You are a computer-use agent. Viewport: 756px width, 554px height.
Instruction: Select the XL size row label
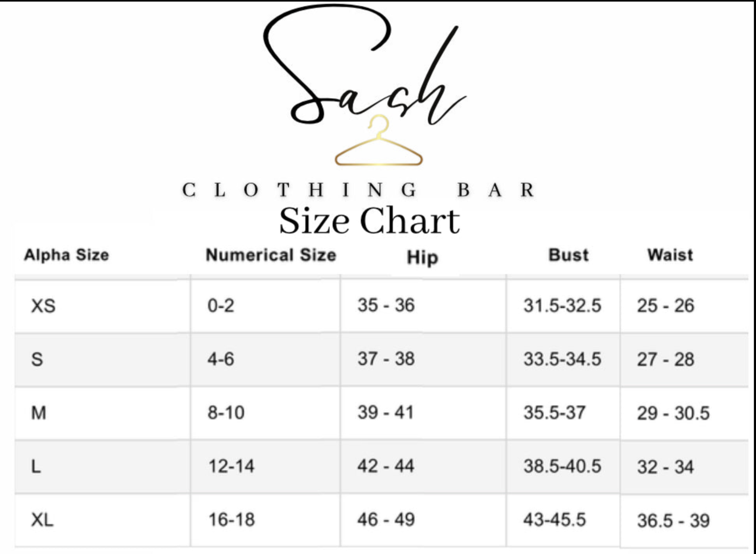[42, 520]
